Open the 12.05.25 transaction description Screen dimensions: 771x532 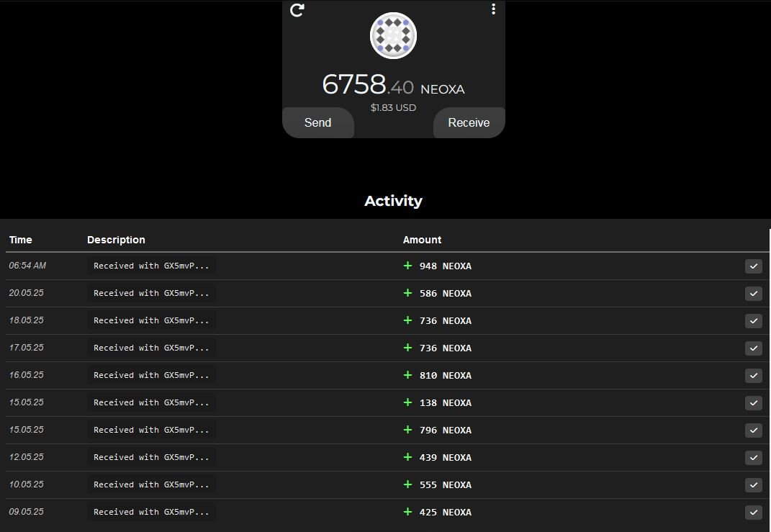coord(151,457)
